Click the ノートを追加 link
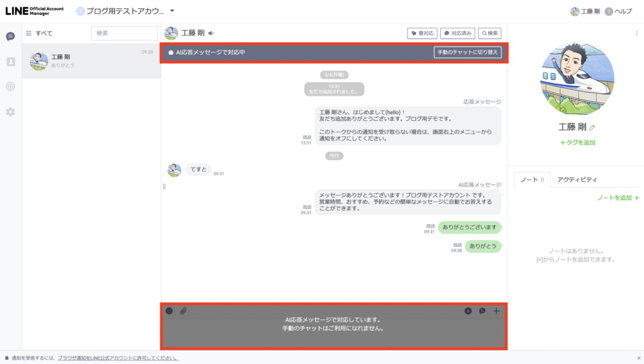 [x=618, y=198]
